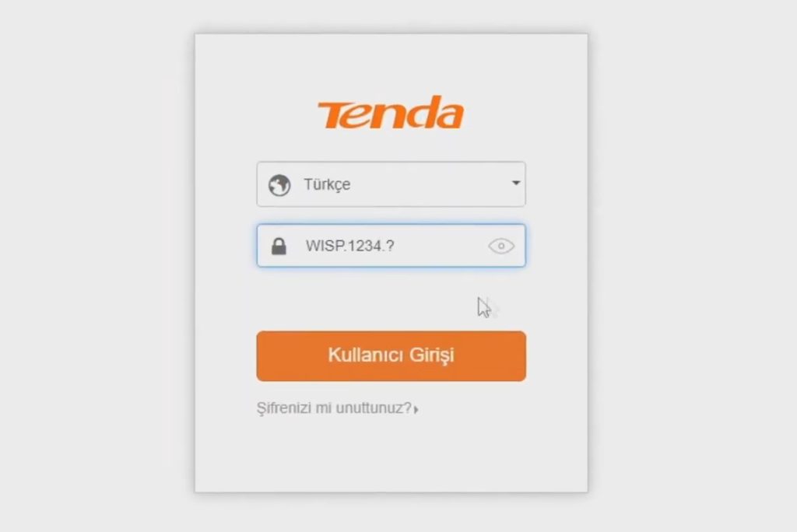Click the padlock icon in password field
797x532 pixels.
coord(279,247)
